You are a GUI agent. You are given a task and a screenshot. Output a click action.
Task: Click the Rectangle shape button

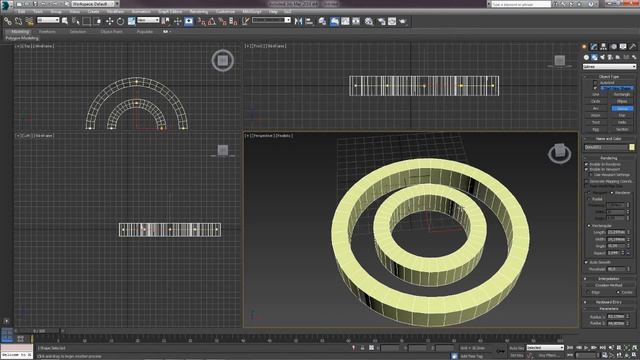click(622, 94)
